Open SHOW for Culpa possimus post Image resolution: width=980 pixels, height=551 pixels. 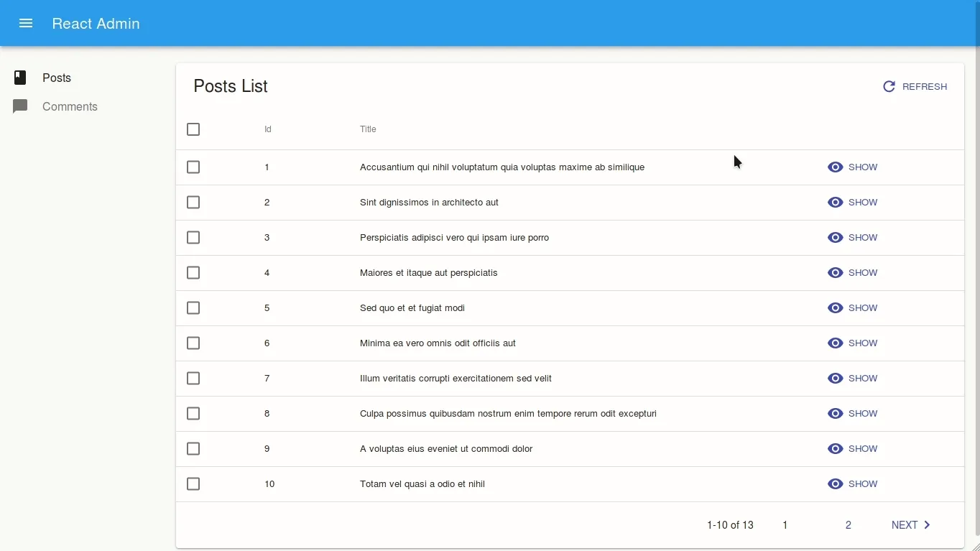click(x=863, y=414)
